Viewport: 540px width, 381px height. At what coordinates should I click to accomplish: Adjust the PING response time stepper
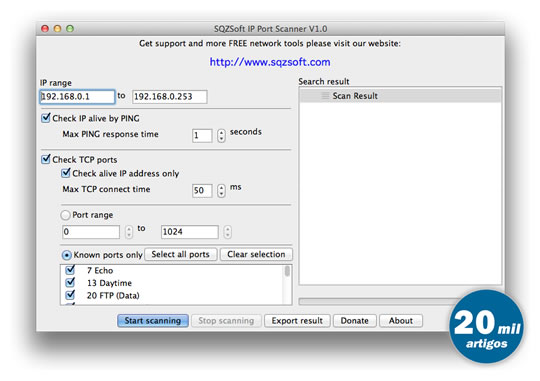pyautogui.click(x=221, y=136)
